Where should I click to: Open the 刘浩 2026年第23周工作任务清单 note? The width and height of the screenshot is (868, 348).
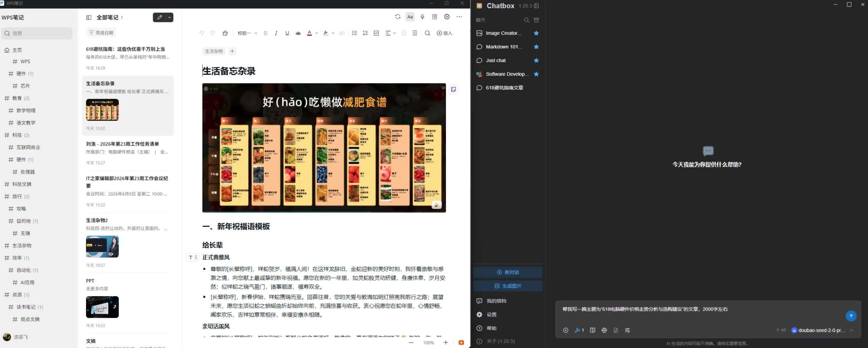tap(128, 153)
